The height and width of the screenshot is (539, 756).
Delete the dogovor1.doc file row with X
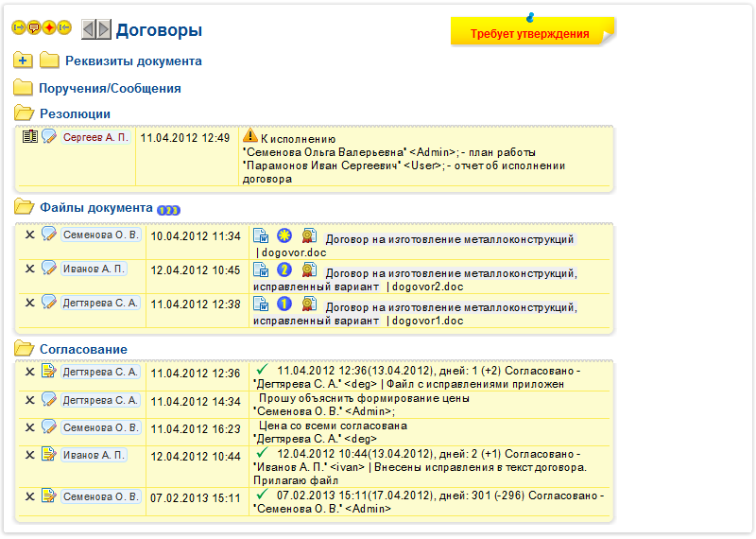30,303
